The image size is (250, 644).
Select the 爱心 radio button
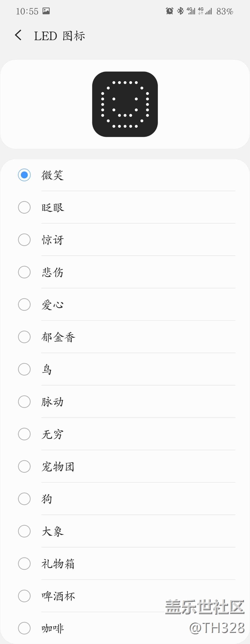pyautogui.click(x=24, y=305)
